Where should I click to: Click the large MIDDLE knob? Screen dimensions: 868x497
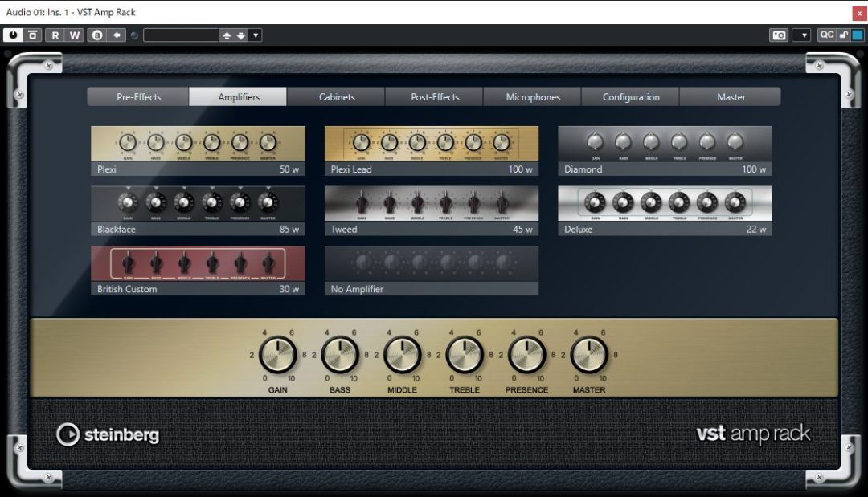click(403, 355)
